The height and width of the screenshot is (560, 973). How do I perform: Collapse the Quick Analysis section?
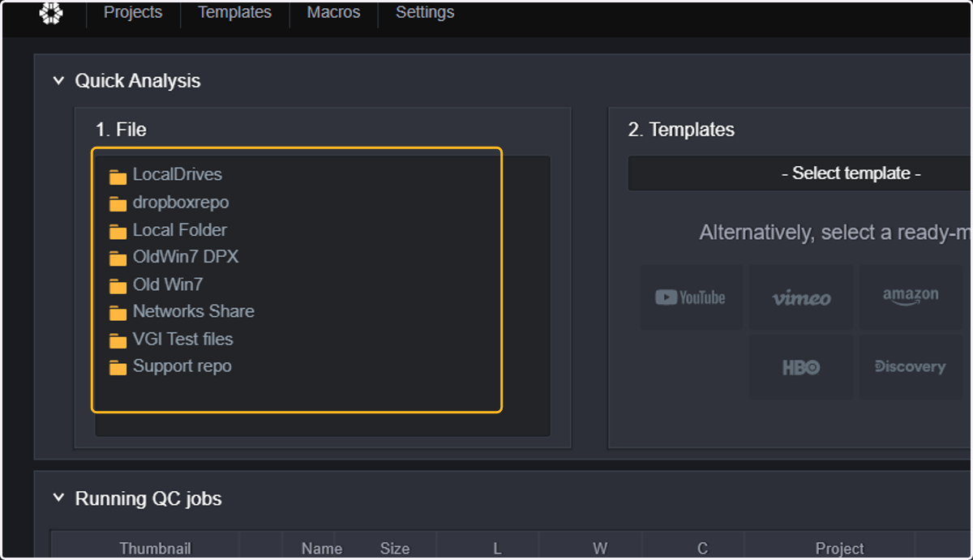point(58,81)
